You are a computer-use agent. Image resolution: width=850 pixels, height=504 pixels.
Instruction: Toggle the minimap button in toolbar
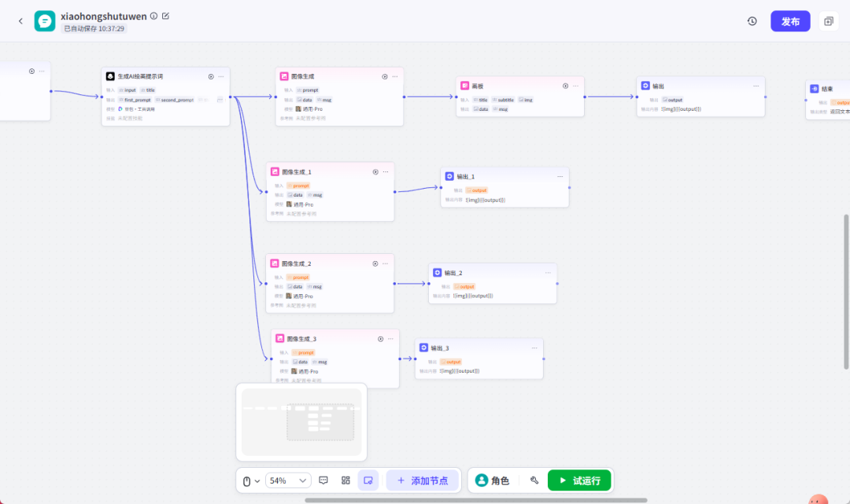tap(368, 480)
